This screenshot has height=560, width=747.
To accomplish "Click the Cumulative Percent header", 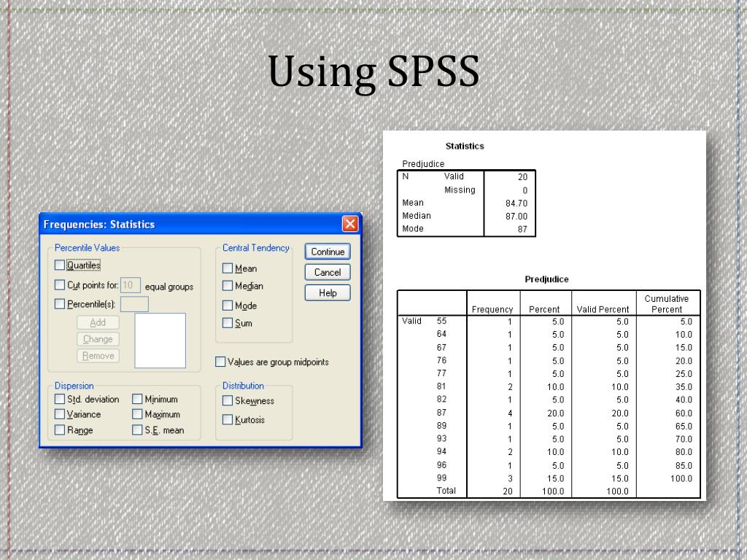I will coord(667,304).
